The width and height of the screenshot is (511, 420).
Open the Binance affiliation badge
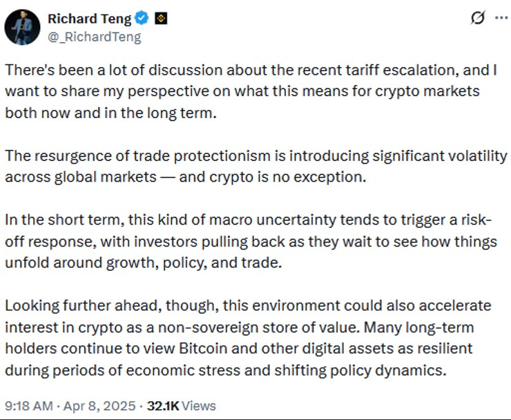[160, 19]
